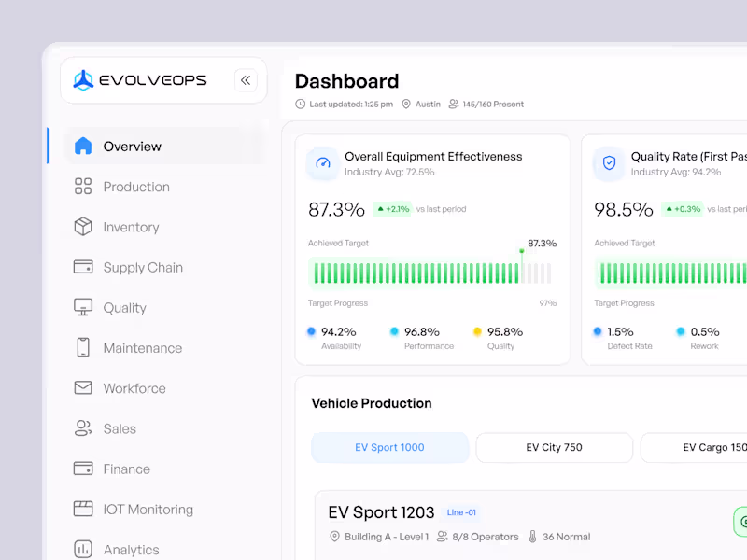Select the EV Sport 1000 tab
This screenshot has width=747, height=560.
pyautogui.click(x=389, y=447)
